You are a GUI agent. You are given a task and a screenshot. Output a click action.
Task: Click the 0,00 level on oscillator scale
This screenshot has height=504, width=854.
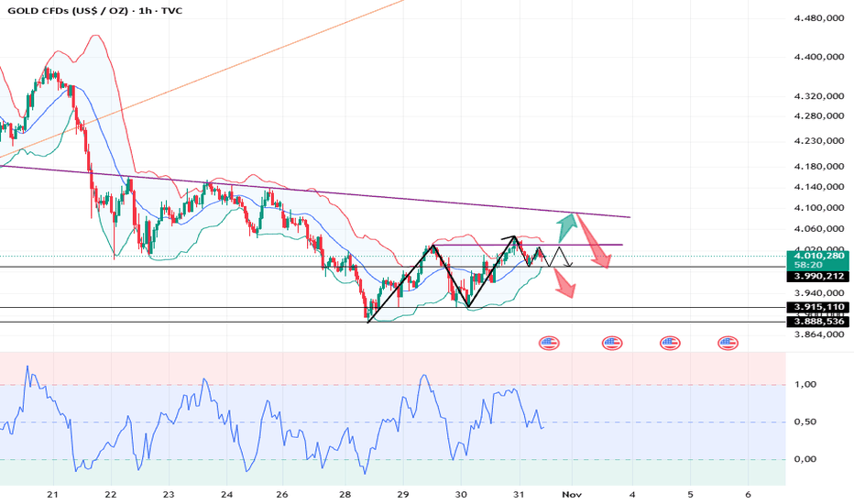pyautogui.click(x=805, y=459)
